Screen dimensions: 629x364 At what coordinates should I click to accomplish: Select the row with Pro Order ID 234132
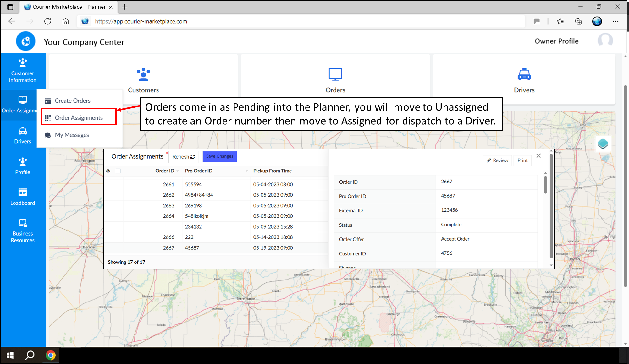click(x=216, y=227)
